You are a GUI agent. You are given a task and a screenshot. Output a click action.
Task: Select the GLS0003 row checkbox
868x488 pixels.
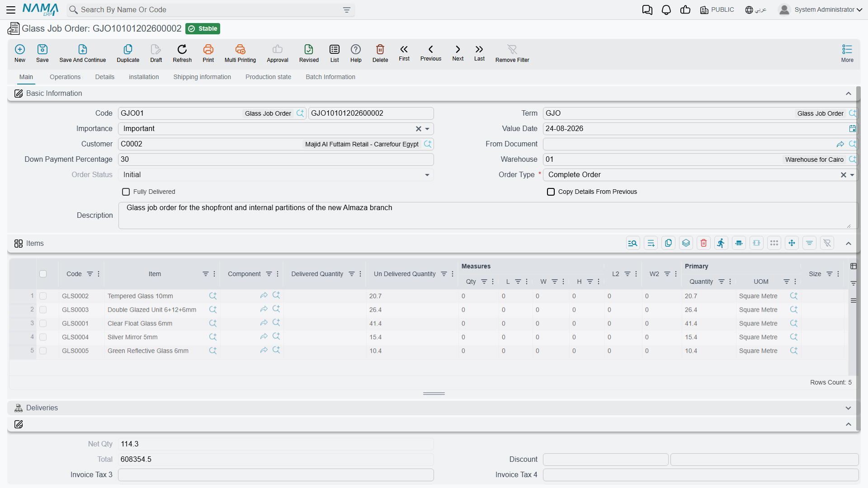click(x=43, y=310)
